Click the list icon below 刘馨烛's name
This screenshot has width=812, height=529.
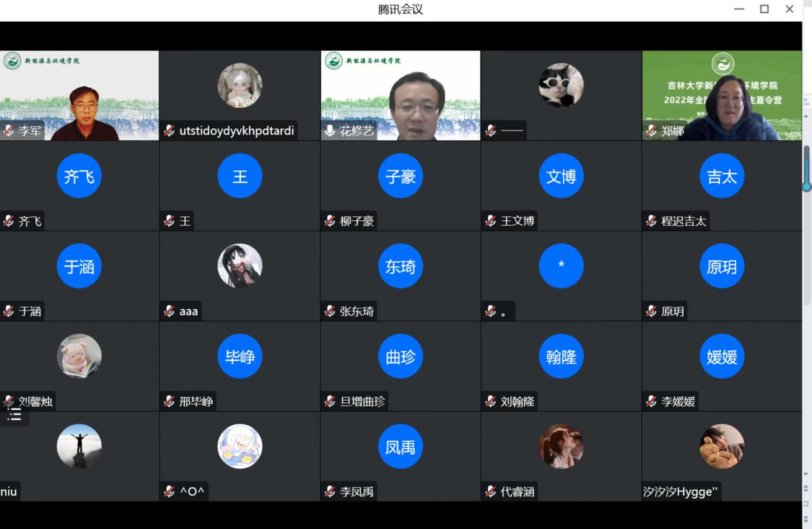point(14,415)
